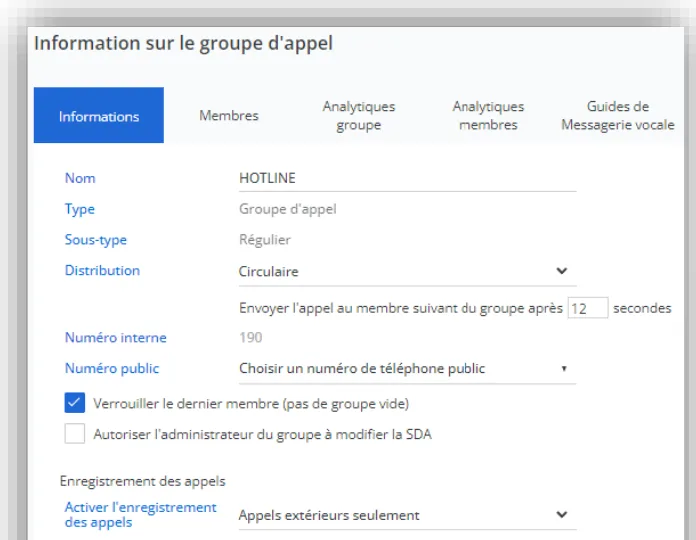This screenshot has height=540, width=696.
Task: Click the Type label
Action: [x=79, y=209]
